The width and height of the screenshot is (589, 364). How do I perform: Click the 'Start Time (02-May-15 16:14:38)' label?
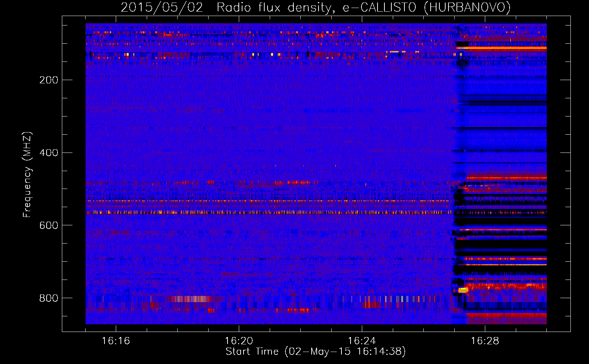tap(316, 352)
